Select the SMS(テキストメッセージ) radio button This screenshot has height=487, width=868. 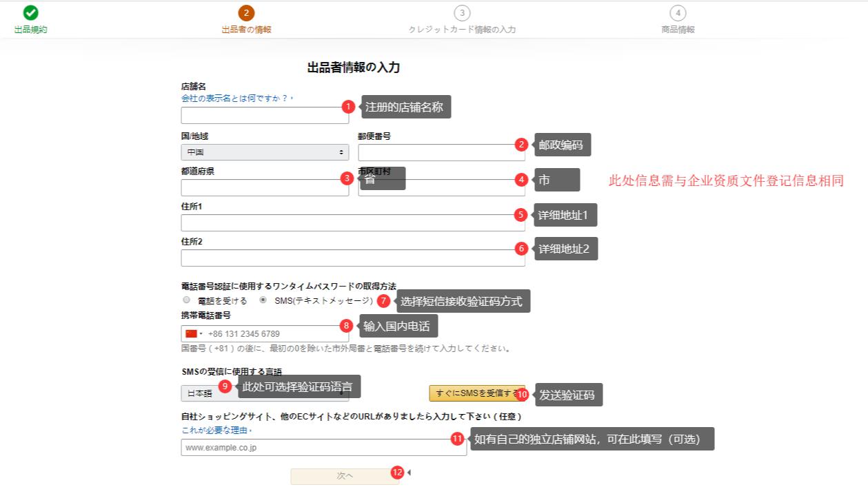click(263, 300)
